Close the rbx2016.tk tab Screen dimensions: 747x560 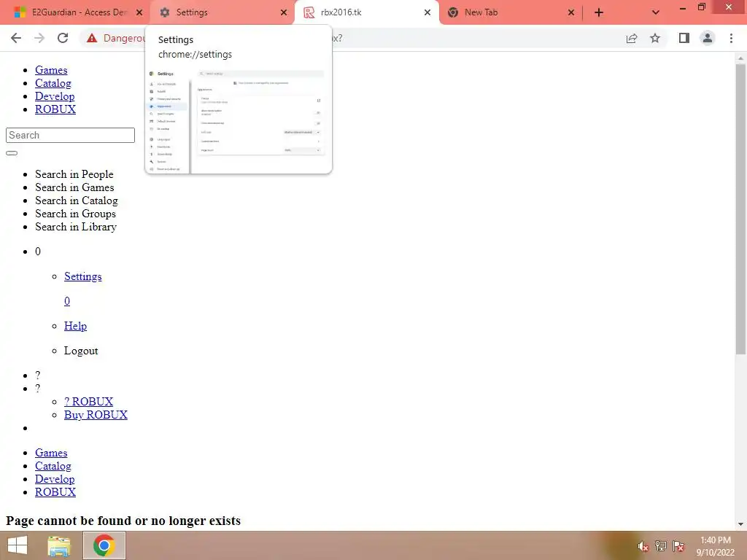pos(427,12)
